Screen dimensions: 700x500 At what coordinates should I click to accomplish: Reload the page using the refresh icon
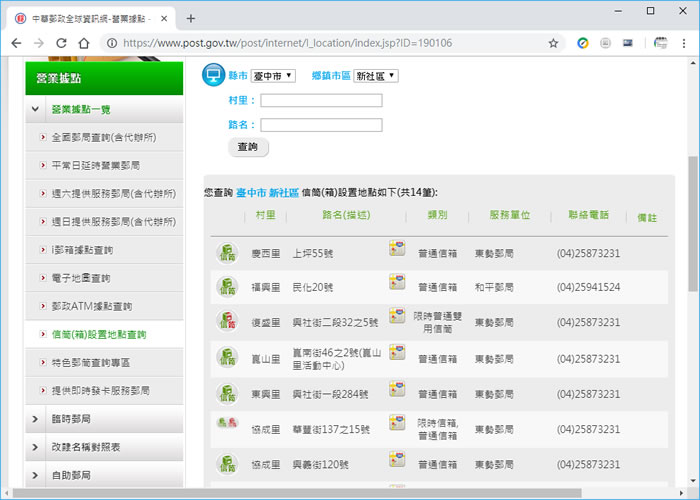[x=61, y=43]
